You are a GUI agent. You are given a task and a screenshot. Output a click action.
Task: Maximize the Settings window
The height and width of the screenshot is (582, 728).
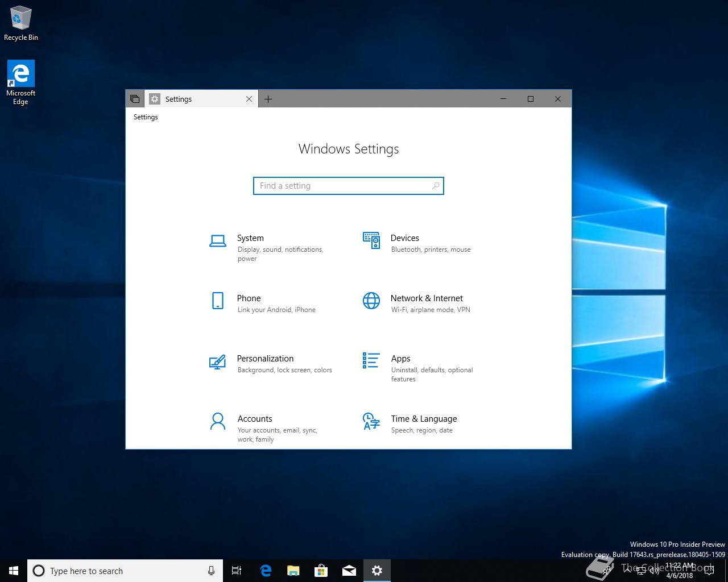pos(531,99)
